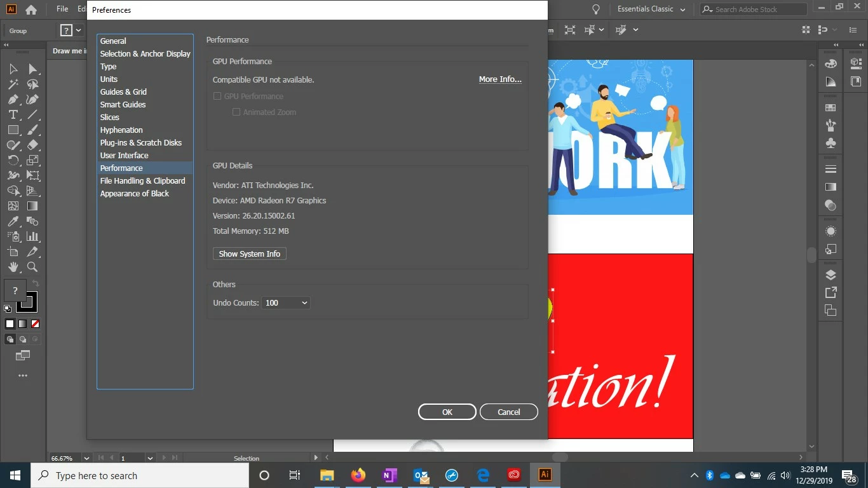Open the Artboards panel icon
This screenshot has width=868, height=488.
pyautogui.click(x=831, y=310)
